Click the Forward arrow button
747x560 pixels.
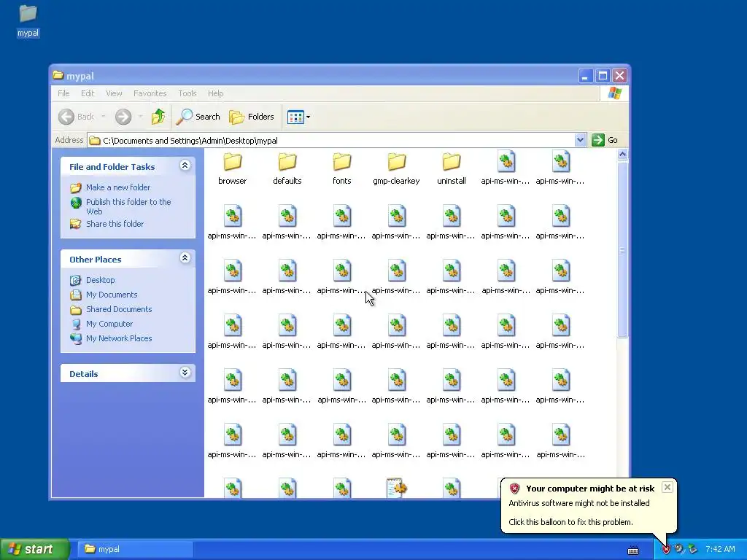(x=123, y=117)
